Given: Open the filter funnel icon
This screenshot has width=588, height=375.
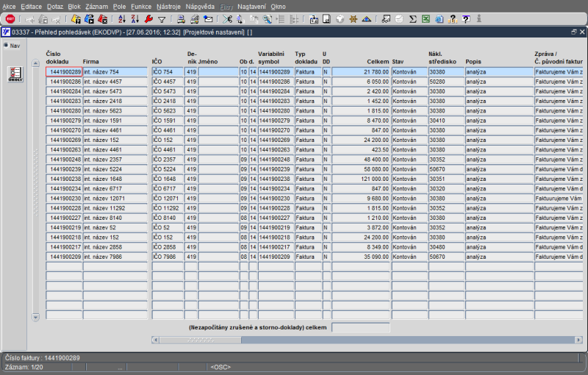Looking at the screenshot, I should pyautogui.click(x=162, y=19).
